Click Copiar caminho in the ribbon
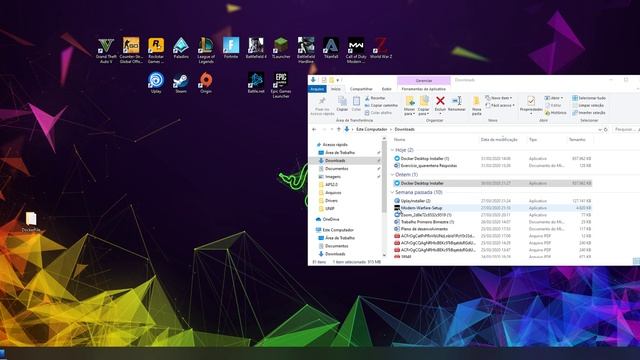This screenshot has width=640, height=360. pyautogui.click(x=381, y=105)
